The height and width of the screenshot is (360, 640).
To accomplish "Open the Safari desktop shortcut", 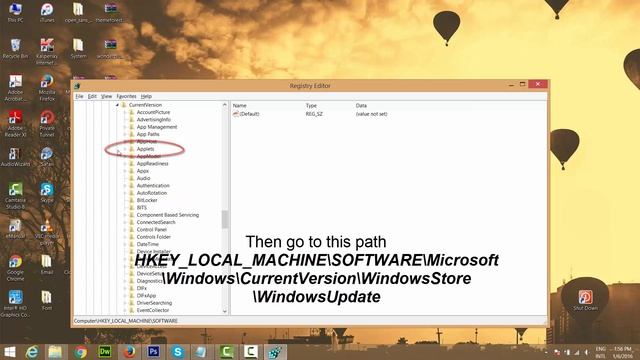I will click(x=47, y=157).
